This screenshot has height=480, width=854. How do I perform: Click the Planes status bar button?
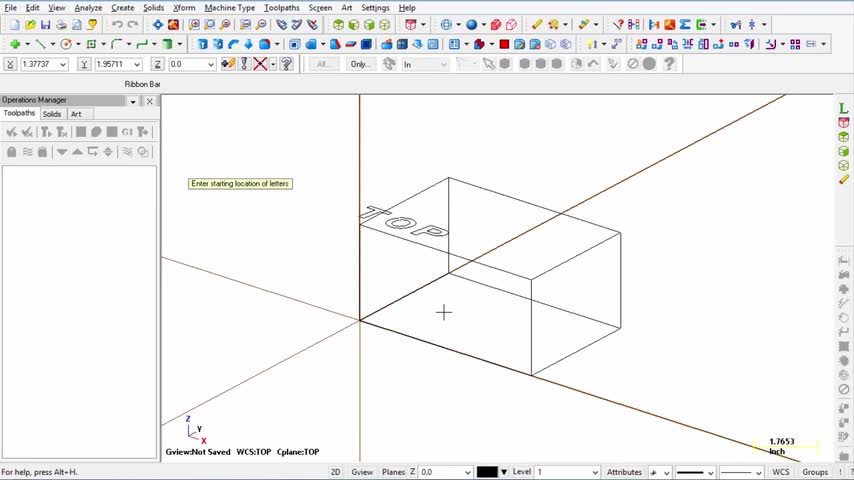pyautogui.click(x=393, y=472)
